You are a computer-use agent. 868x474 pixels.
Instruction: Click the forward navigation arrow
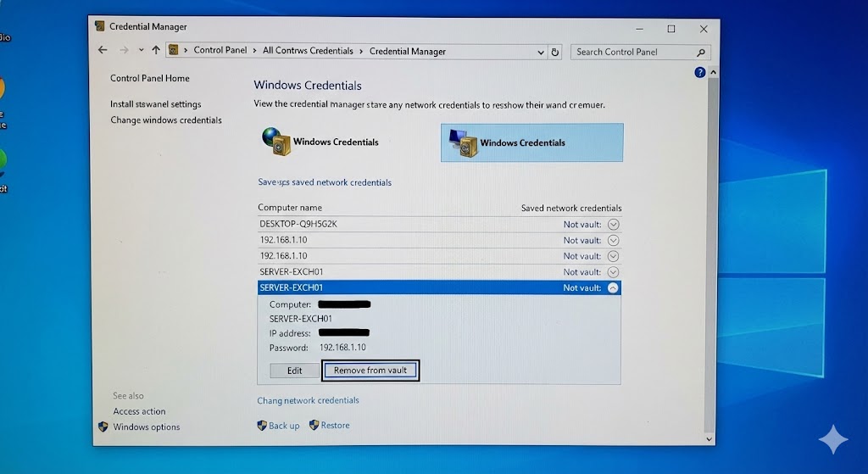[x=124, y=50]
